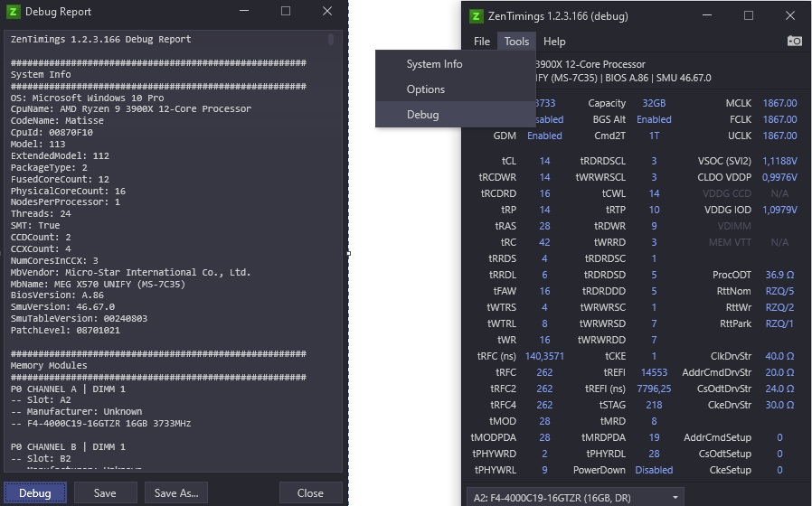Select System Info from the Tools menu

pyautogui.click(x=455, y=63)
